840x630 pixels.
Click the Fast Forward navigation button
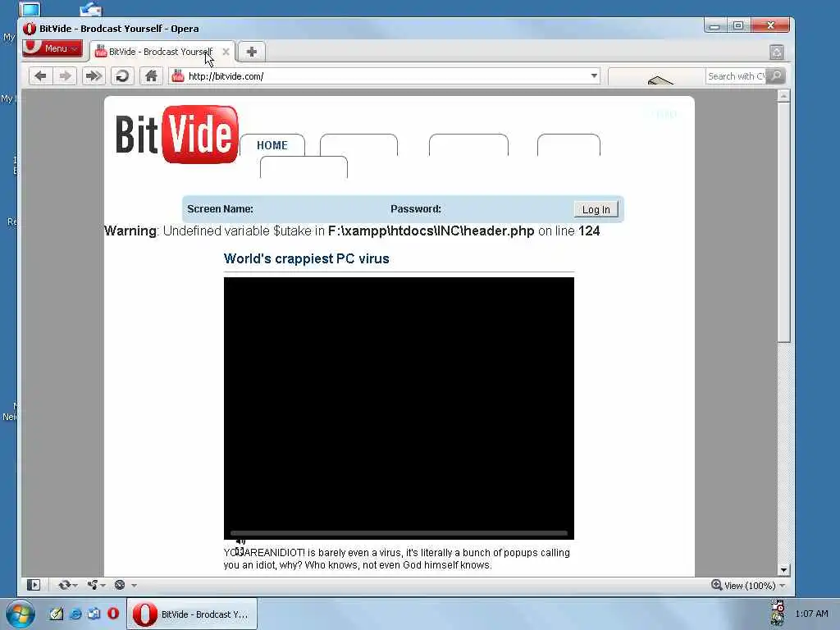click(x=94, y=76)
